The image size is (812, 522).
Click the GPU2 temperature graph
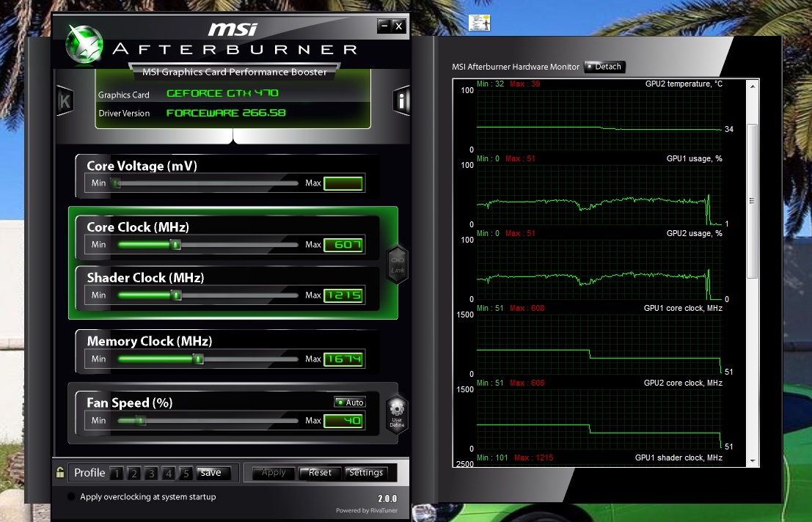pyautogui.click(x=599, y=120)
